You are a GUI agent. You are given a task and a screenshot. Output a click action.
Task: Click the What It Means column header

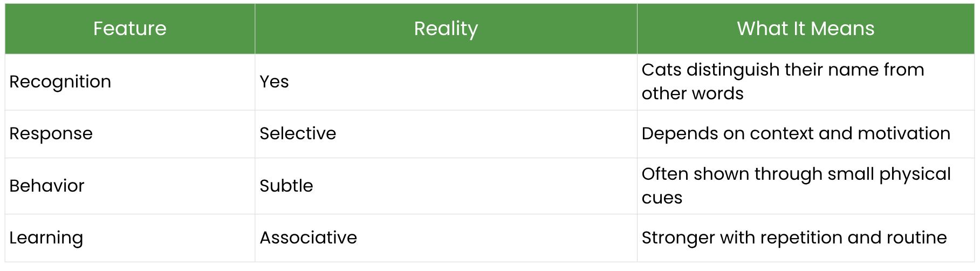805,29
